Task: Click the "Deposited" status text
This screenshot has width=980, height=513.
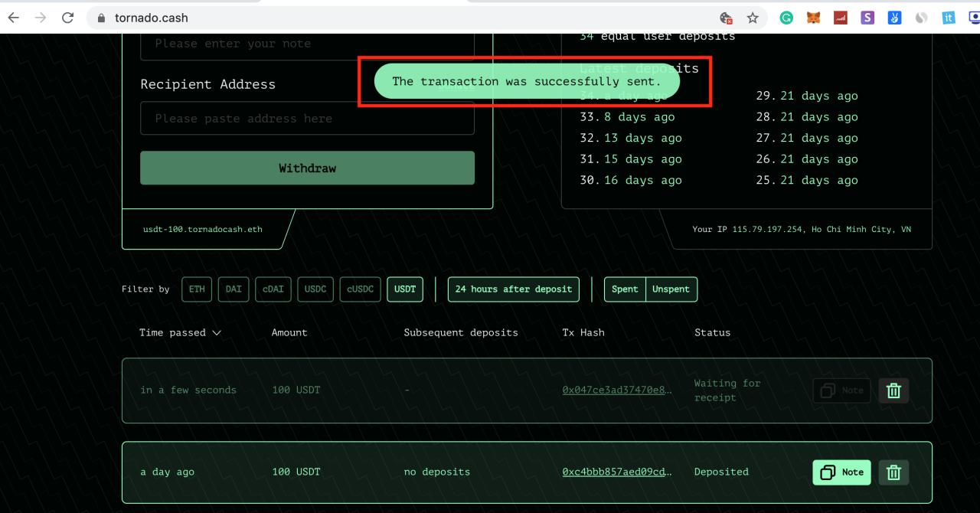Action: pyautogui.click(x=721, y=472)
